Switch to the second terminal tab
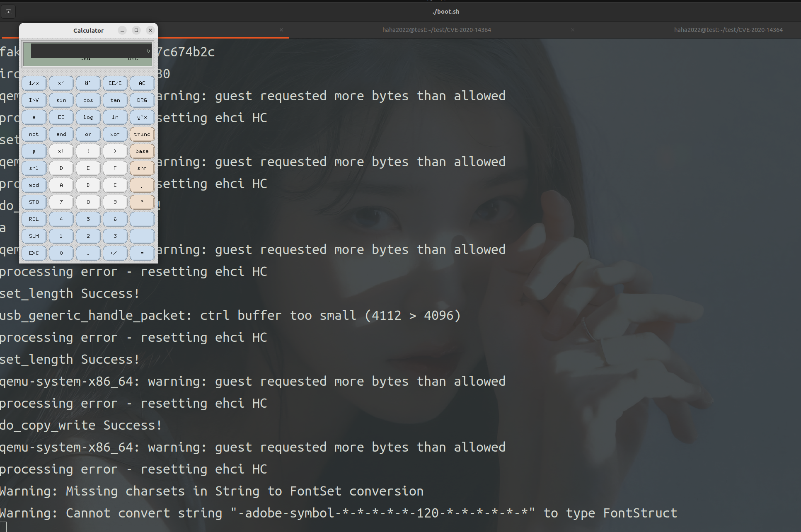The height and width of the screenshot is (532, 801). click(x=436, y=30)
